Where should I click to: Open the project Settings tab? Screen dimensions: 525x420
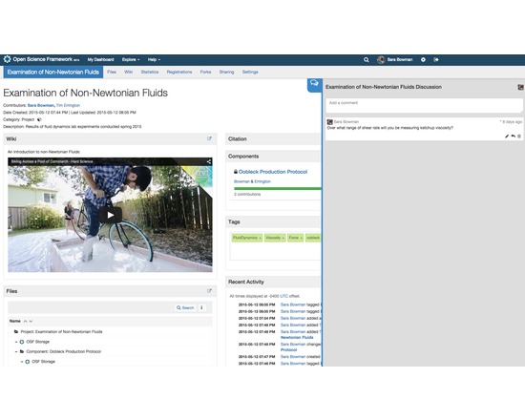point(250,72)
